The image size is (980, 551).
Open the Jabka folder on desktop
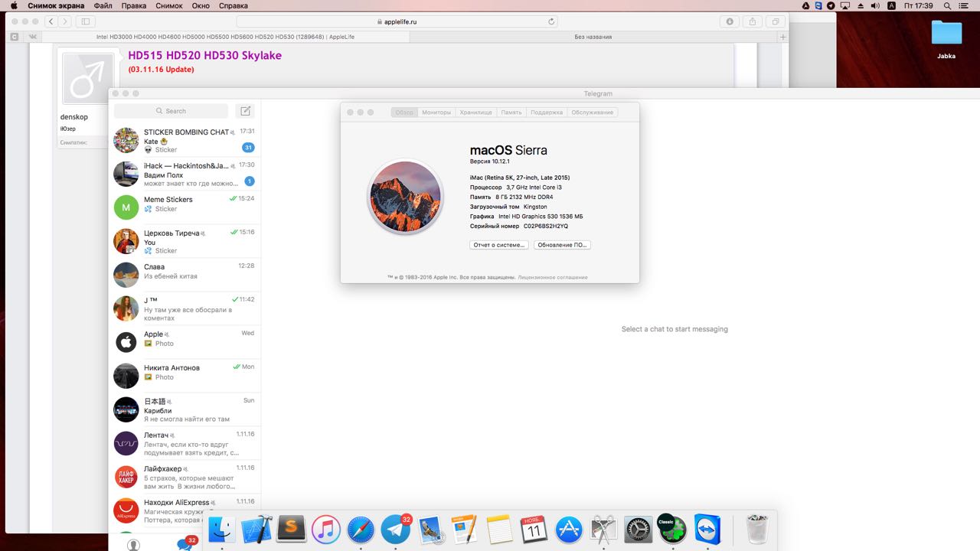[x=946, y=40]
